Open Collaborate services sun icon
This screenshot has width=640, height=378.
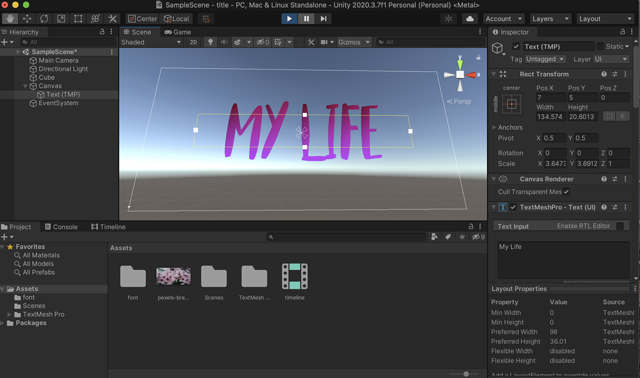pyautogui.click(x=449, y=19)
